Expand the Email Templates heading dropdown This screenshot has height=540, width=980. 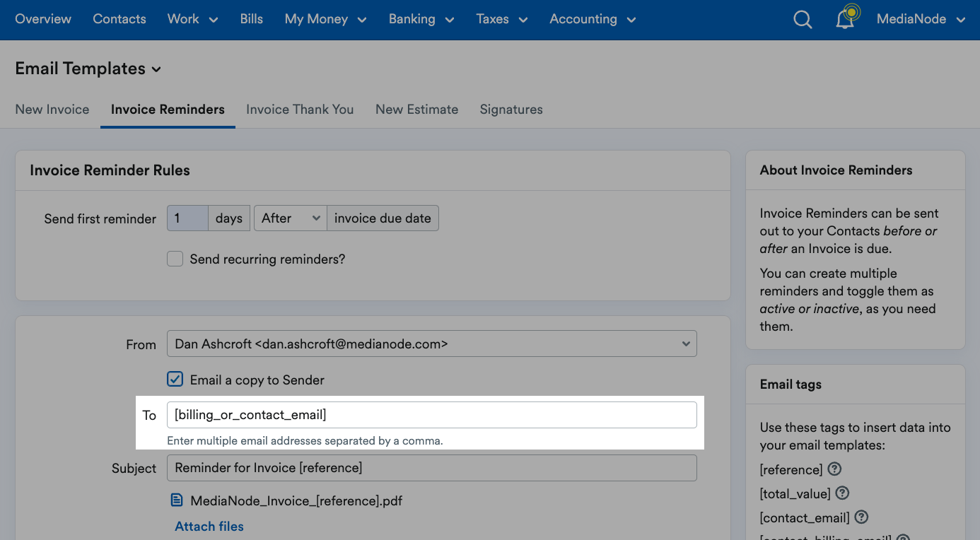pyautogui.click(x=88, y=69)
